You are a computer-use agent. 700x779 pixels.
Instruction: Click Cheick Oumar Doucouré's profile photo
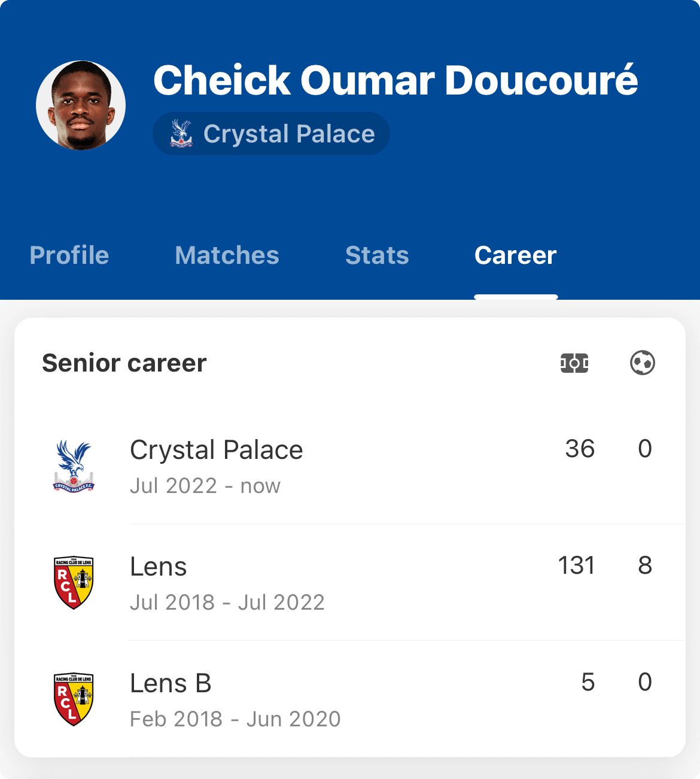[81, 105]
